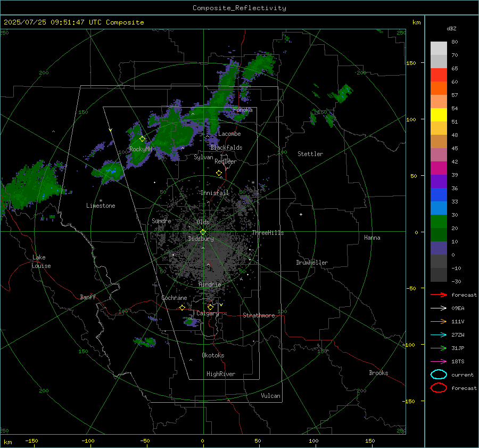This screenshot has width=479, height=448.
Task: Click the Okotoks label
Action: click(x=213, y=355)
